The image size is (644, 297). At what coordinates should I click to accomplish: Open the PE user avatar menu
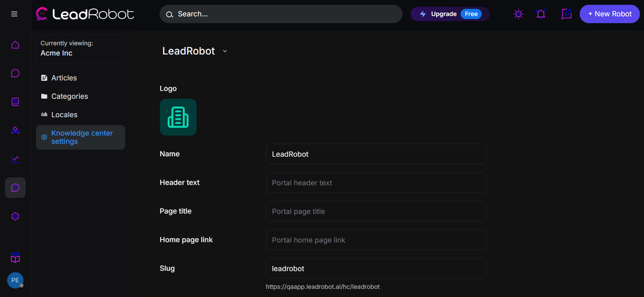[15, 280]
